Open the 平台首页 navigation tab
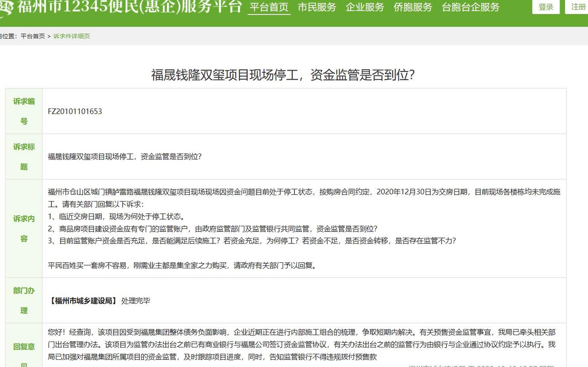 pos(269,7)
